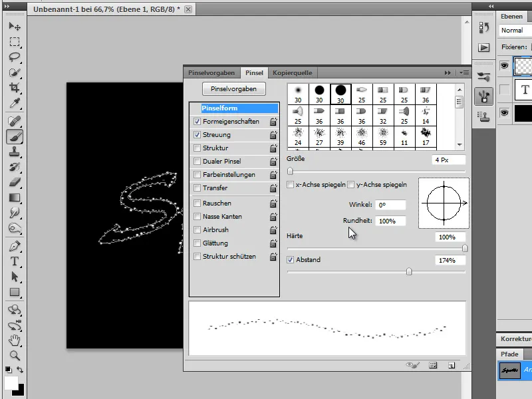Image resolution: width=532 pixels, height=399 pixels.
Task: Select the Clone Stamp tool
Action: (x=14, y=152)
